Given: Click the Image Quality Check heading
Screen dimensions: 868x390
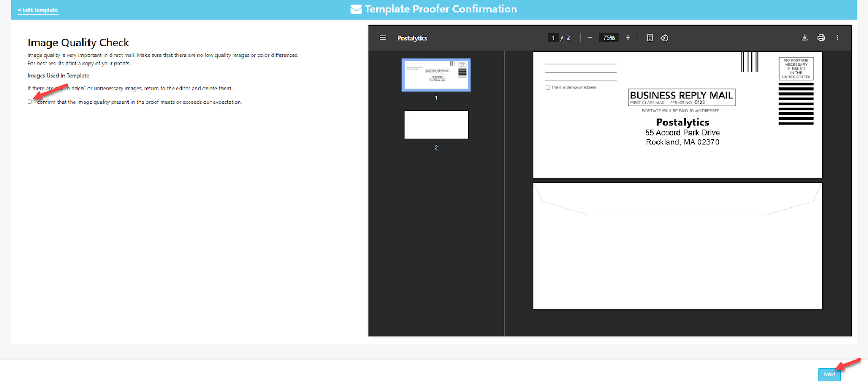Looking at the screenshot, I should coord(78,42).
